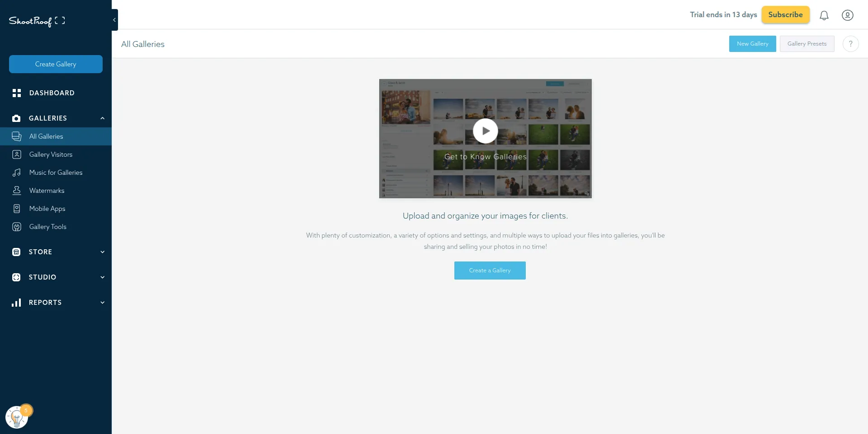
Task: Toggle the sidebar collapse arrow
Action: coord(114,20)
